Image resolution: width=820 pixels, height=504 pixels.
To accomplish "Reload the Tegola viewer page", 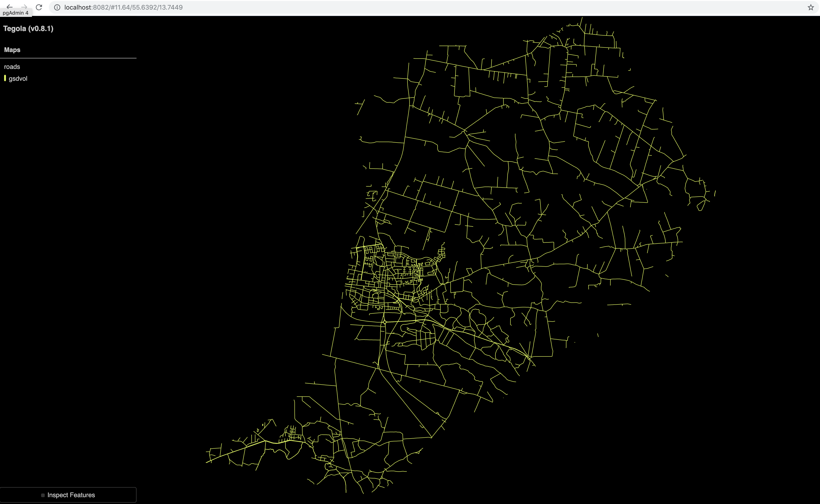I will point(39,7).
